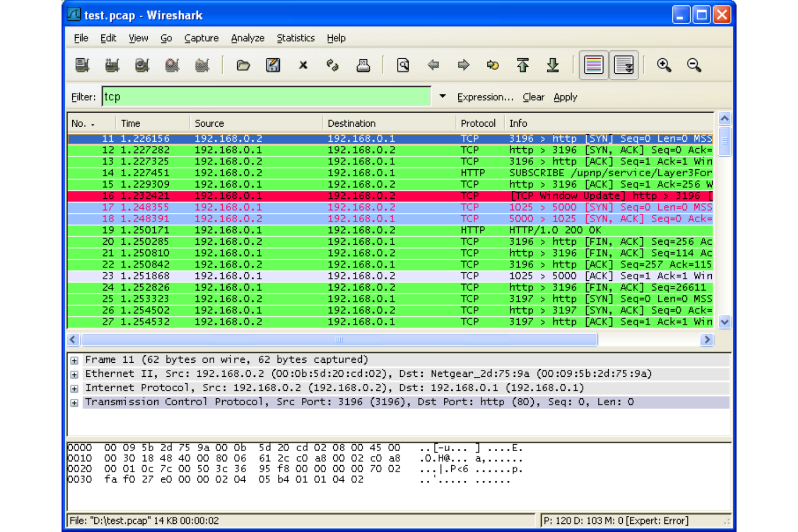The width and height of the screenshot is (798, 532).
Task: Clear the tcp display filter
Action: [x=533, y=97]
